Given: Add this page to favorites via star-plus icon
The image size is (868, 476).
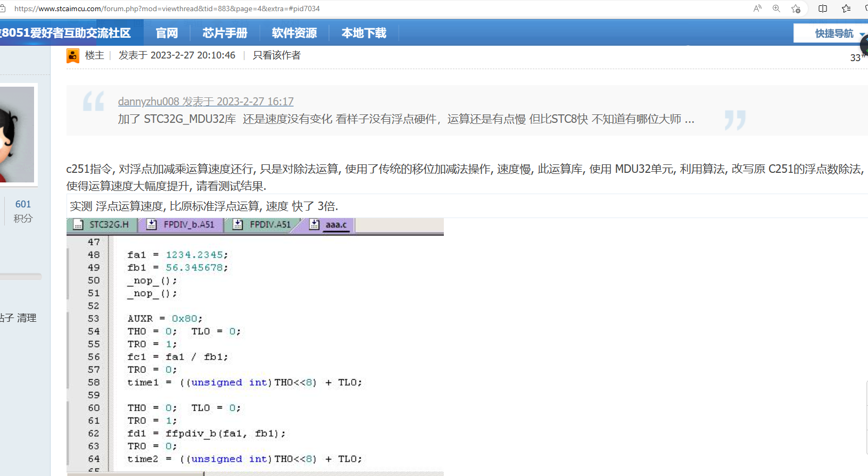Looking at the screenshot, I should [796, 9].
